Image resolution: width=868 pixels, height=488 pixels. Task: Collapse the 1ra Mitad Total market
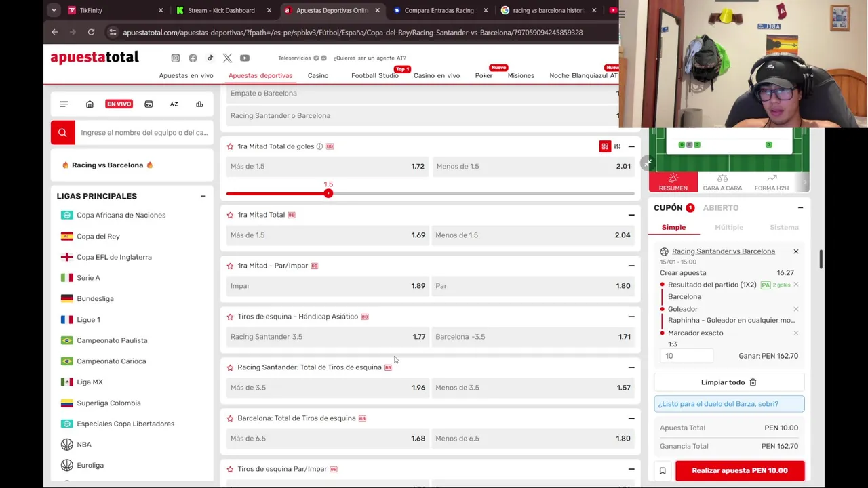click(631, 215)
